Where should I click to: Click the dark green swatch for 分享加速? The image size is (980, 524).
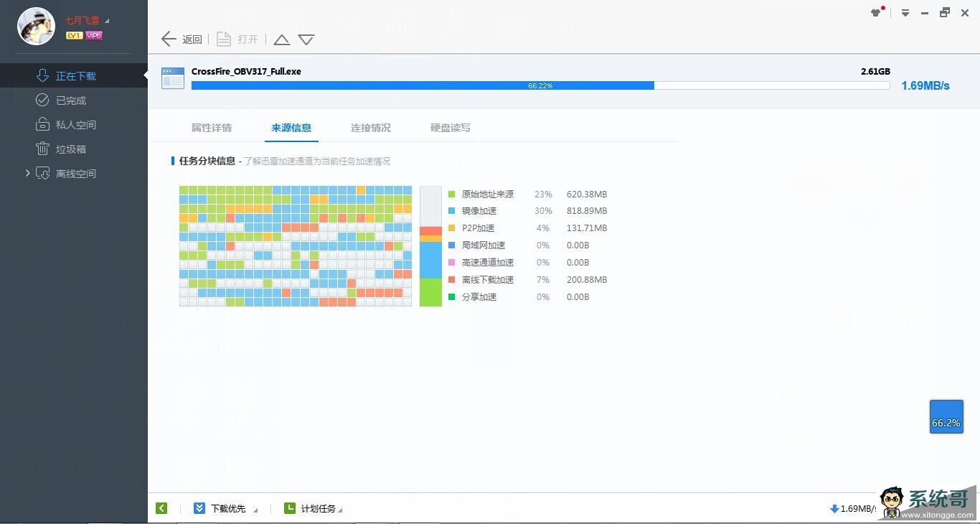tap(452, 297)
